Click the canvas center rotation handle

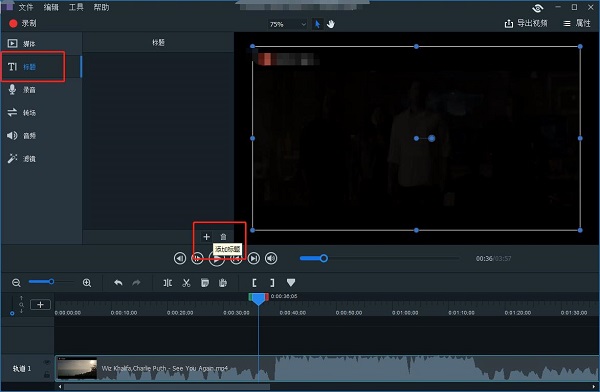click(432, 138)
